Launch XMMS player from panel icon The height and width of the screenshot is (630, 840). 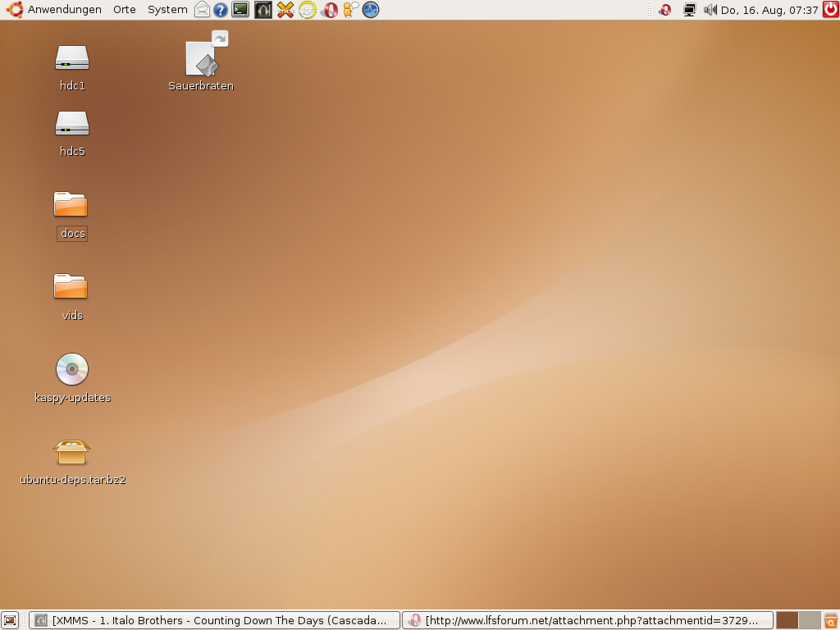pyautogui.click(x=263, y=10)
